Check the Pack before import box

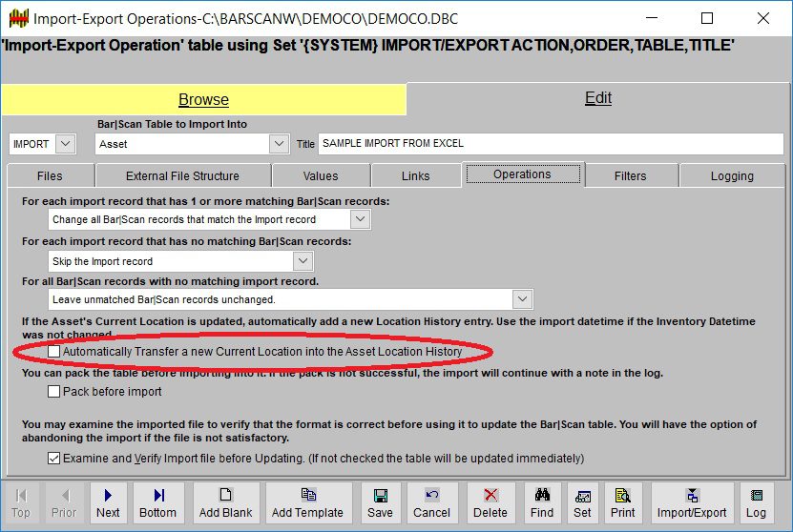[x=53, y=392]
